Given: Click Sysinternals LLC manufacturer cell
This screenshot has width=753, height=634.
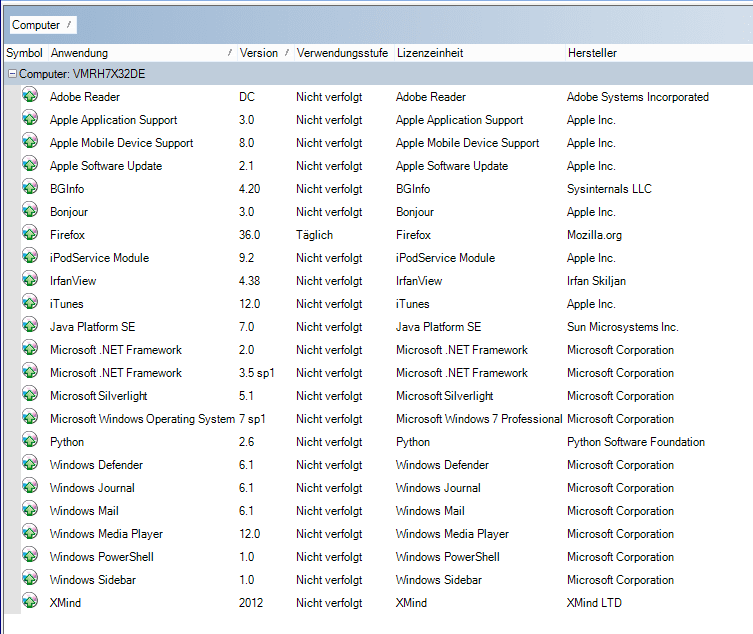Looking at the screenshot, I should [609, 189].
